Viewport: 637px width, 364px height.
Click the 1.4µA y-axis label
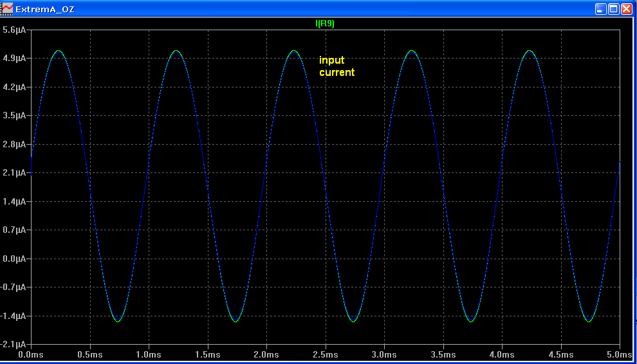[x=15, y=201]
